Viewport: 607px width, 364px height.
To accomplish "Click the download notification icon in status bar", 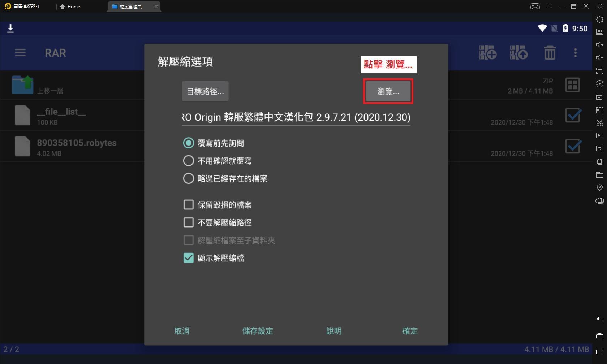I will point(10,29).
